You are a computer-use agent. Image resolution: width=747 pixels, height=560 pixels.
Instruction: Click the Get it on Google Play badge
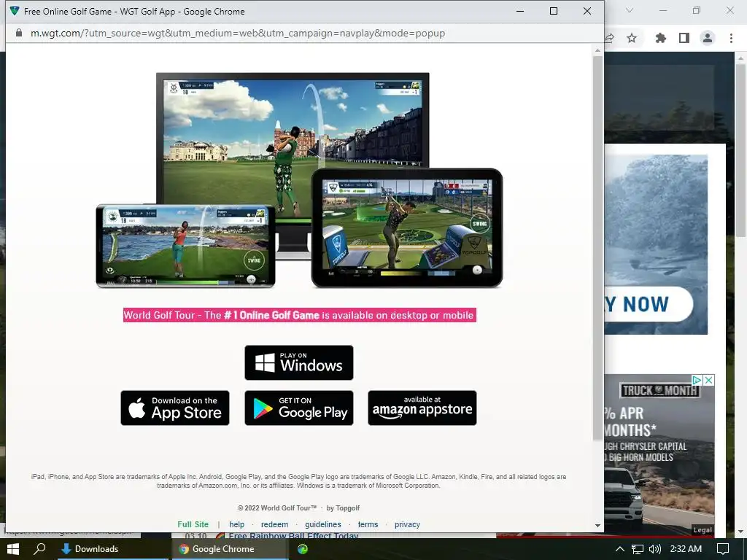click(x=298, y=408)
